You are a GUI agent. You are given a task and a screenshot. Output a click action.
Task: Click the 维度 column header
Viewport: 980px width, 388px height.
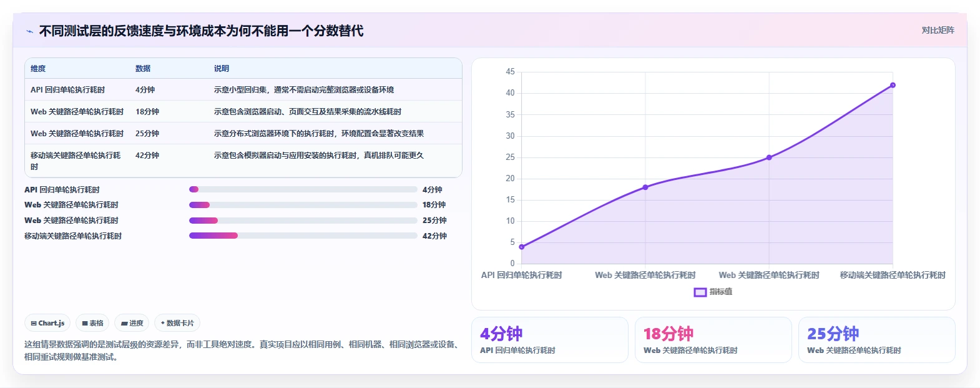38,68
